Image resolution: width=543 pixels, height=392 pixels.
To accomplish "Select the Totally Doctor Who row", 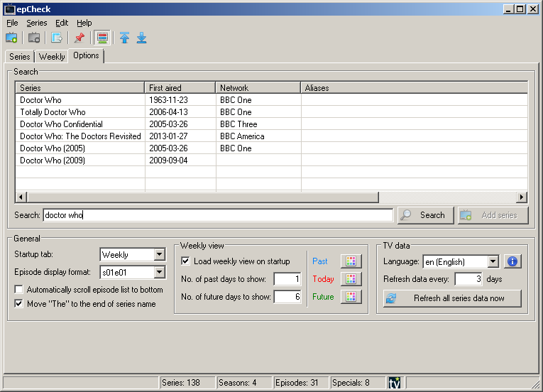I will pyautogui.click(x=271, y=112).
